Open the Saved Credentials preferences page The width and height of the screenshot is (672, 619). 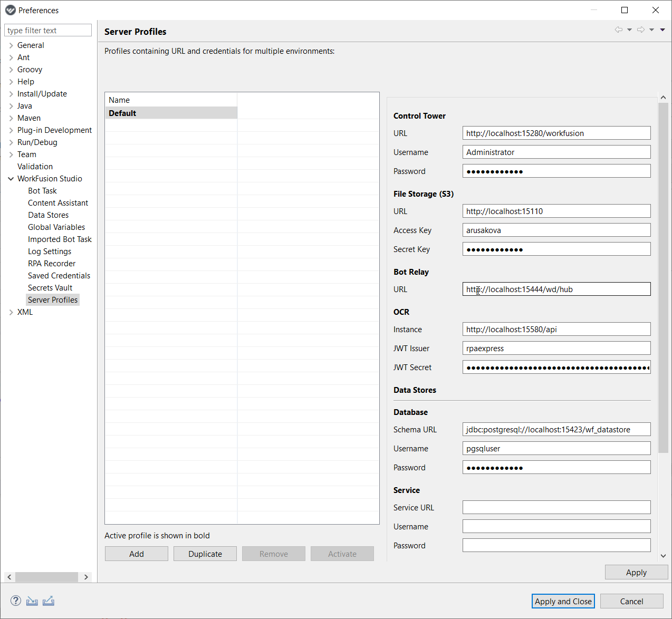click(x=59, y=276)
